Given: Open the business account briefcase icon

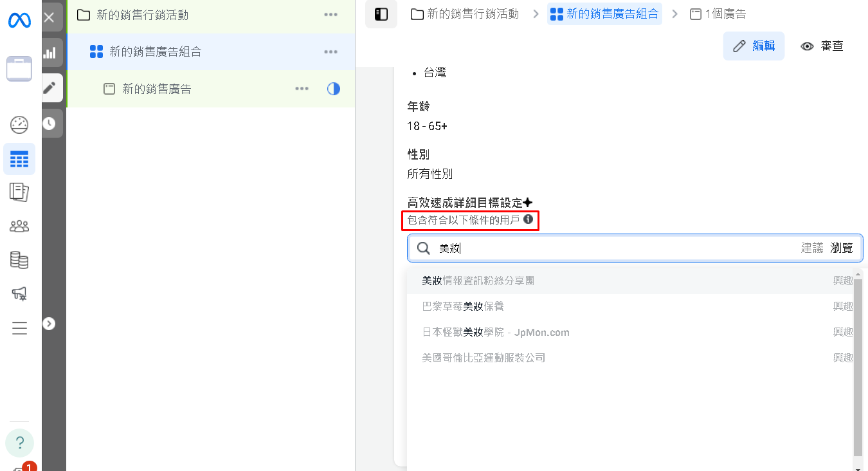Looking at the screenshot, I should (19, 69).
